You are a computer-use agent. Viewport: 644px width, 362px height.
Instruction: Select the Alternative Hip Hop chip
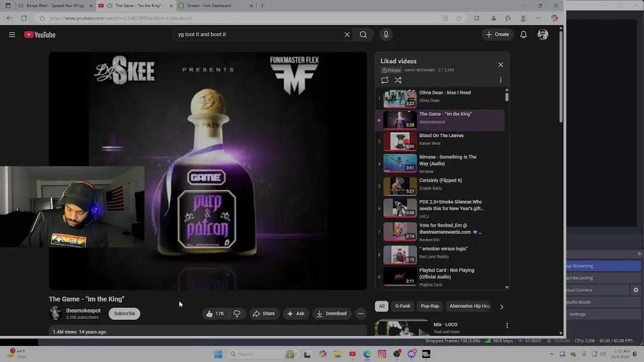[470, 306]
